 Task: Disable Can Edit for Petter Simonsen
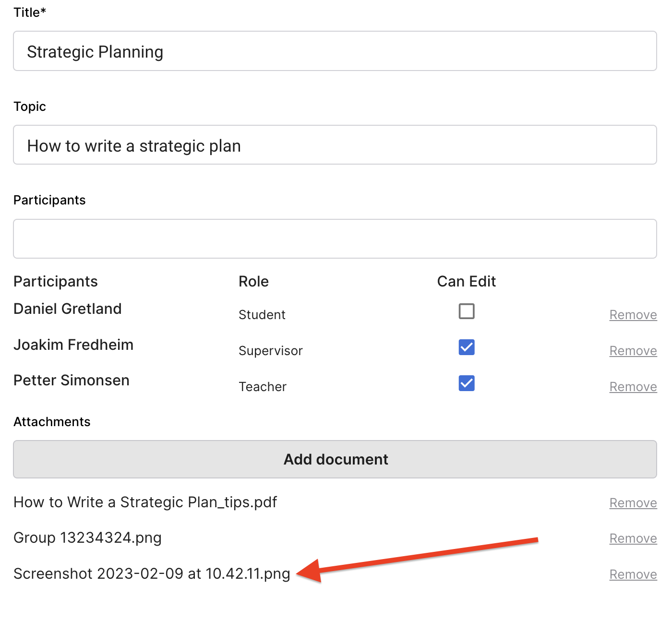tap(466, 383)
